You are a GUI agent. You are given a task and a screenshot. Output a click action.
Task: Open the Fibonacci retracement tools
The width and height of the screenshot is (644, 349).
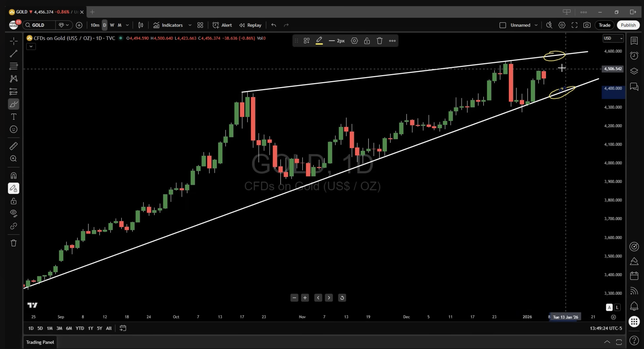13,66
